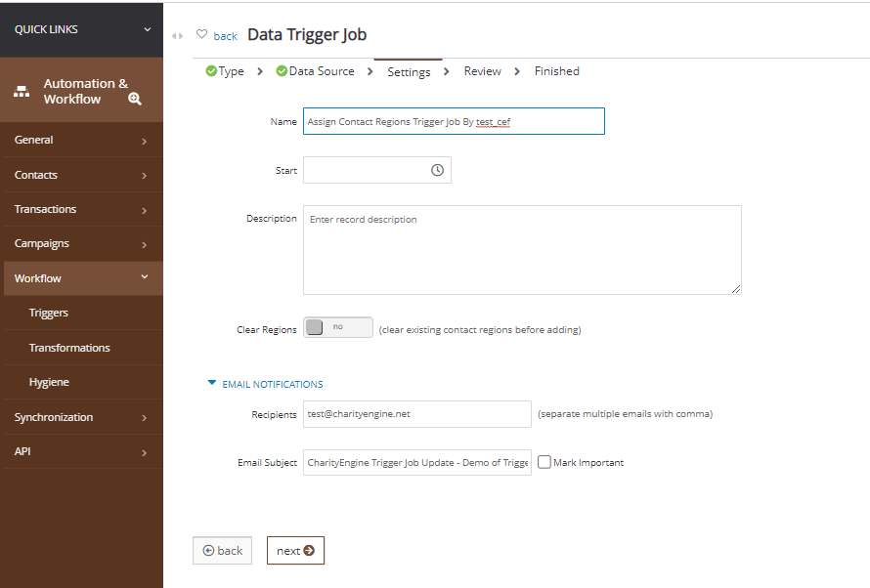The image size is (870, 588).
Task: Expand the API menu section
Action: pos(83,451)
